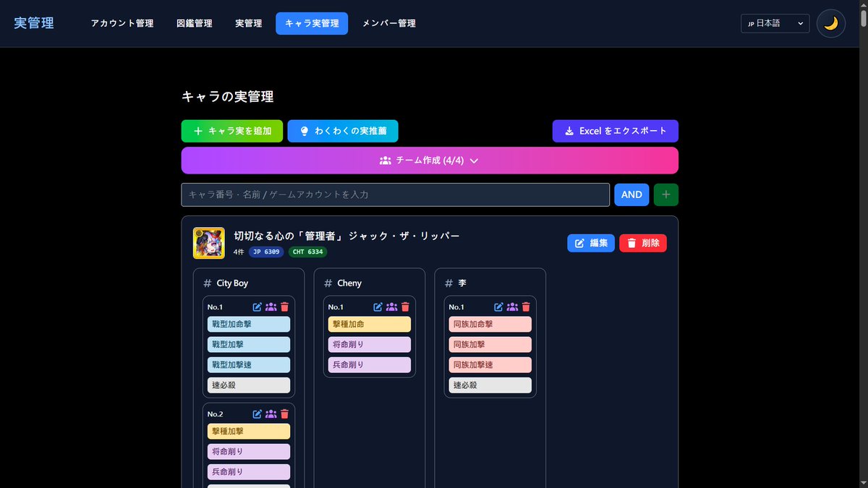Toggle dark mode moon icon
The width and height of the screenshot is (868, 488).
pyautogui.click(x=831, y=23)
